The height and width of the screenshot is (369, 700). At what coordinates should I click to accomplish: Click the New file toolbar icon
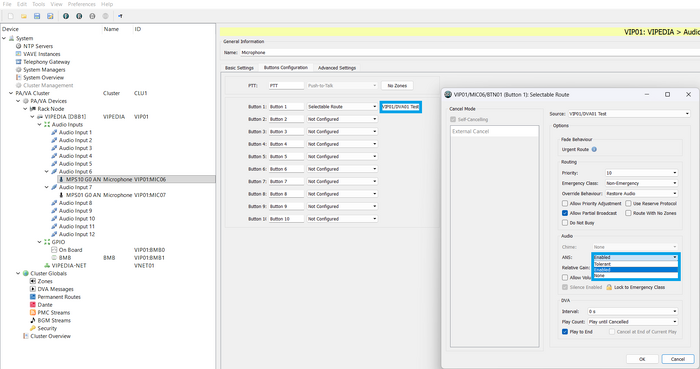(x=11, y=16)
